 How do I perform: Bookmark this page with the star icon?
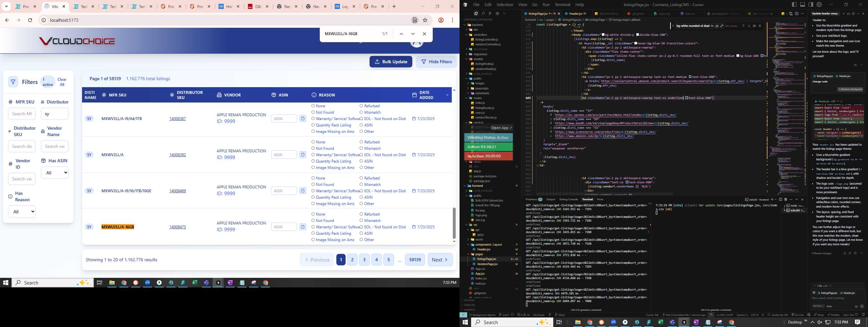(x=425, y=20)
